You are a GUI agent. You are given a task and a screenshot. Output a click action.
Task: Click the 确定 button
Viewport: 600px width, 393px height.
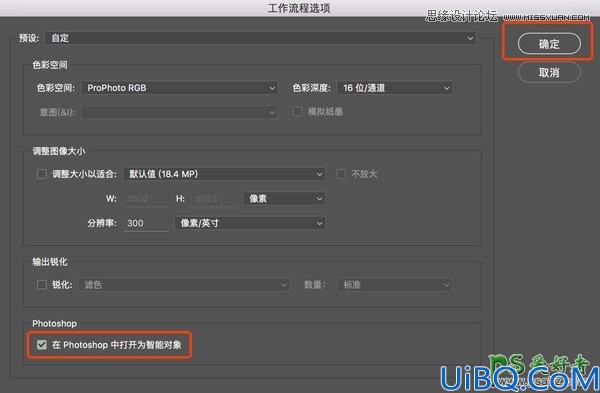[549, 44]
